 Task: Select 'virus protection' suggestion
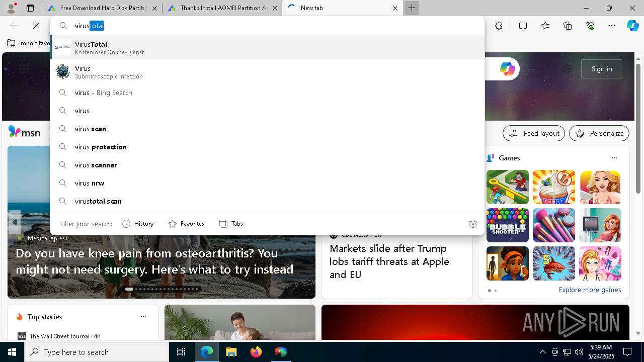pos(267,147)
